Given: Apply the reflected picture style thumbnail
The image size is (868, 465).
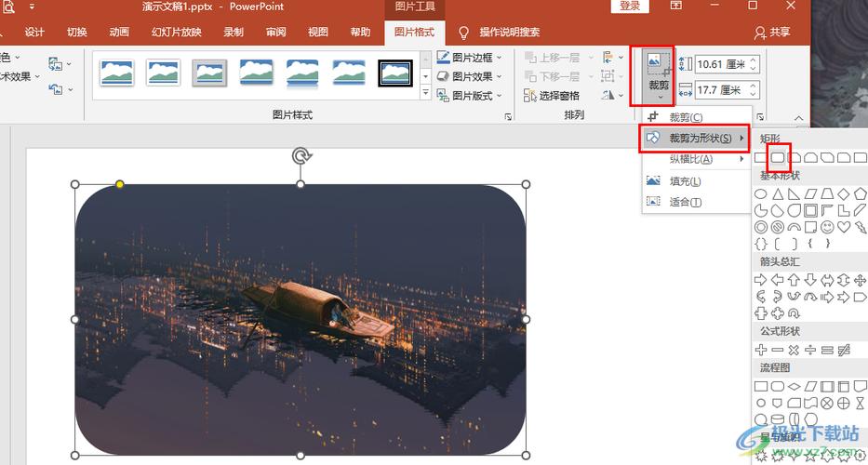Looking at the screenshot, I should (302, 73).
